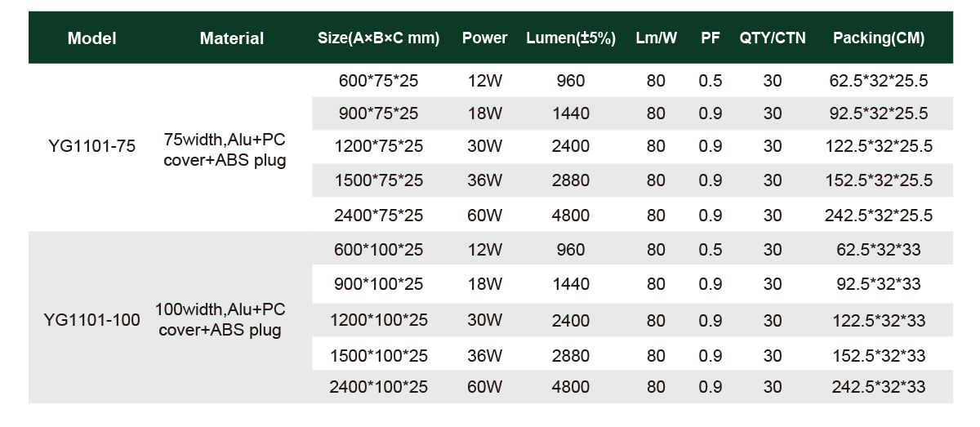
Task: Click the 900*100*25 size cell
Action: pos(378,284)
